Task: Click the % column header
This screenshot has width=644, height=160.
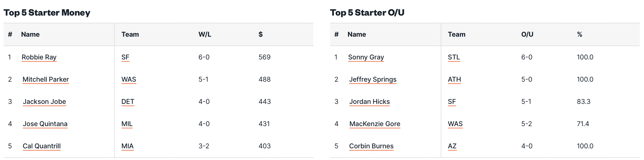Action: [x=579, y=34]
